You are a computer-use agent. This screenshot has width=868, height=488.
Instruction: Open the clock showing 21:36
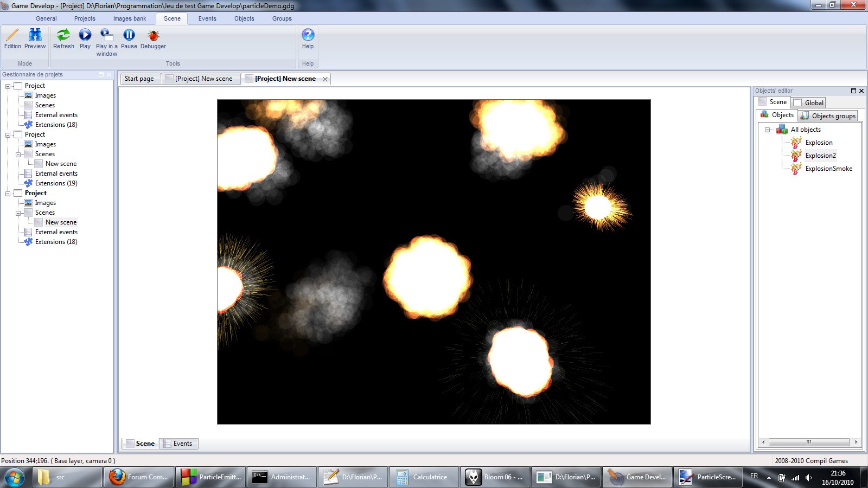click(x=838, y=478)
